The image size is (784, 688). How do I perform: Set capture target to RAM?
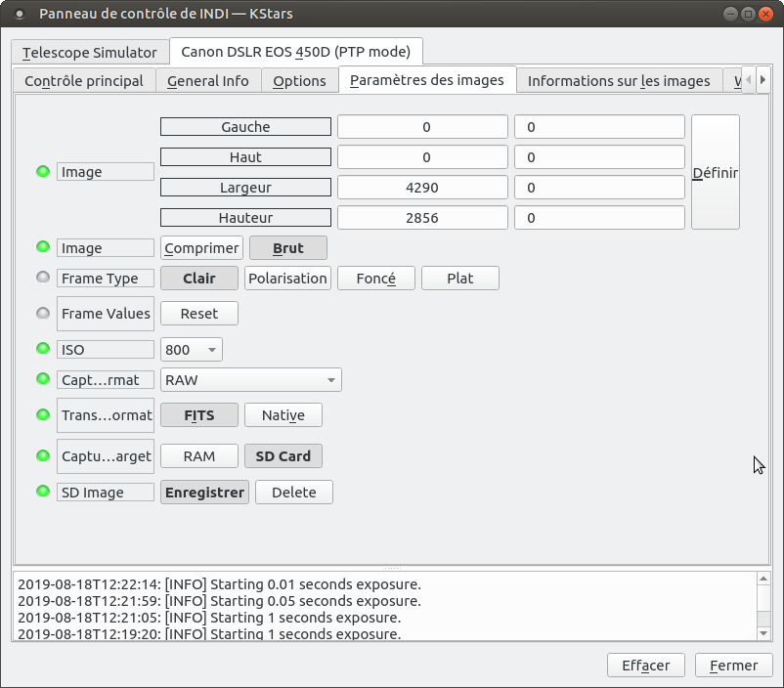point(199,456)
